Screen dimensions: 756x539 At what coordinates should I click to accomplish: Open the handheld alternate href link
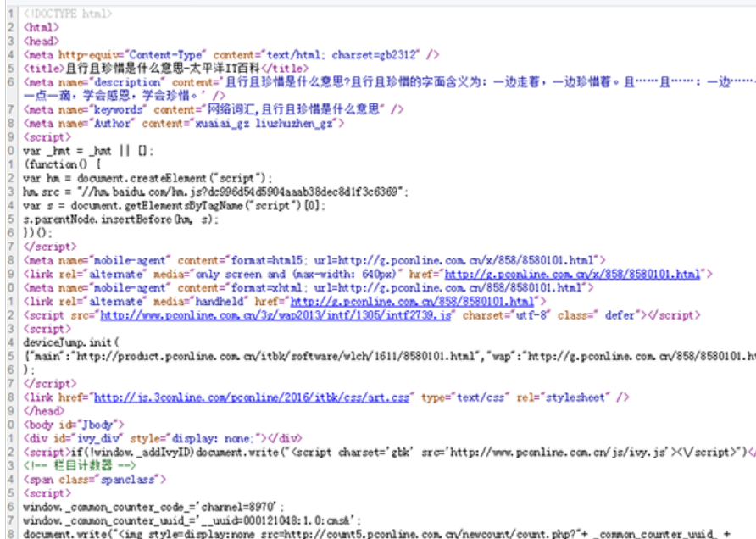coord(413,301)
